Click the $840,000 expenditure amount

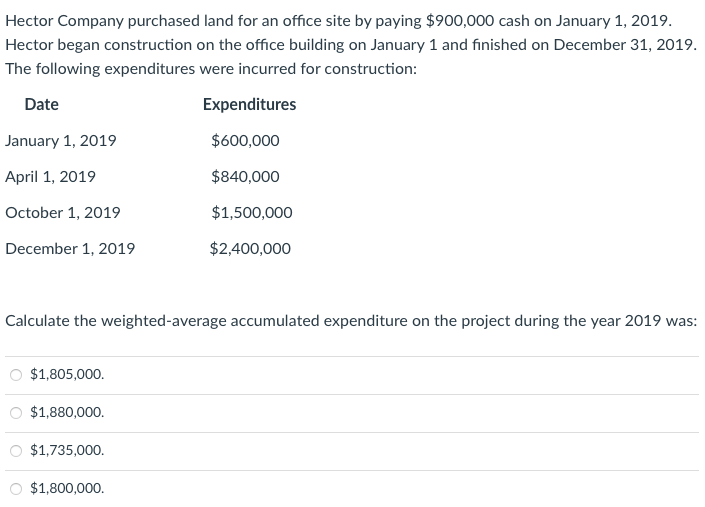click(246, 177)
